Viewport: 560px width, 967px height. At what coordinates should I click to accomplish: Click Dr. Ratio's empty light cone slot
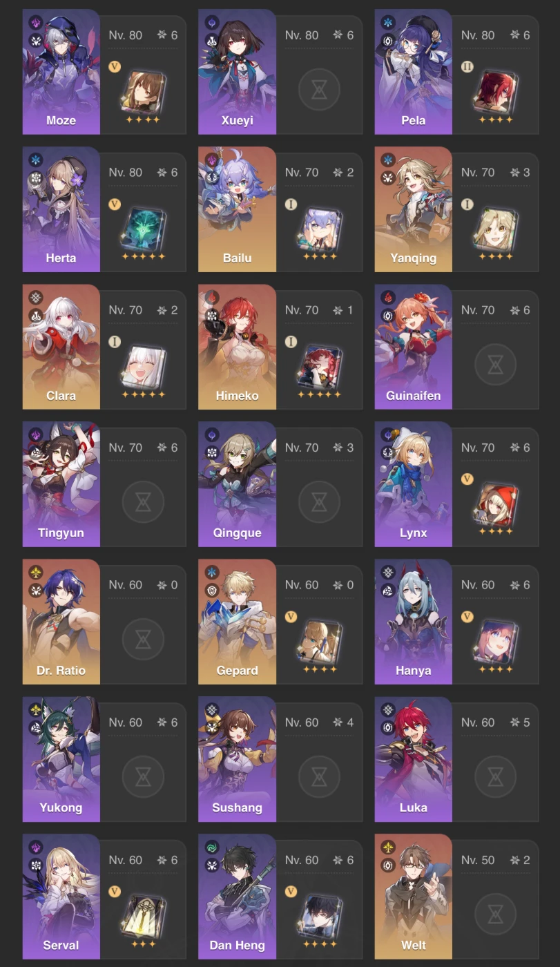(143, 639)
